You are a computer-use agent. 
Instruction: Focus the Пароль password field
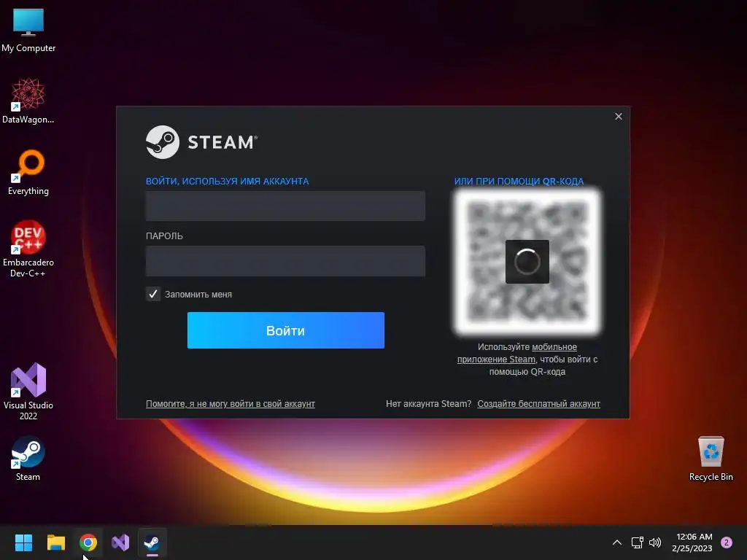click(x=285, y=261)
